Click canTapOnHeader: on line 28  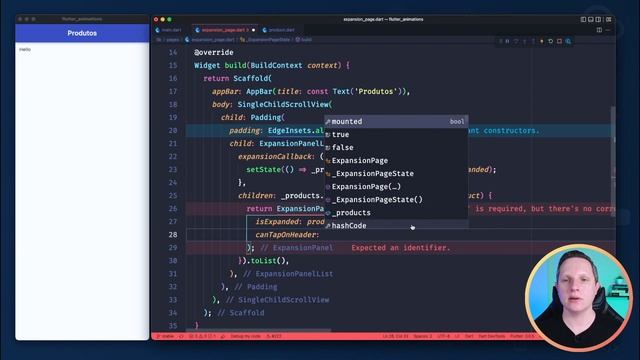click(287, 235)
